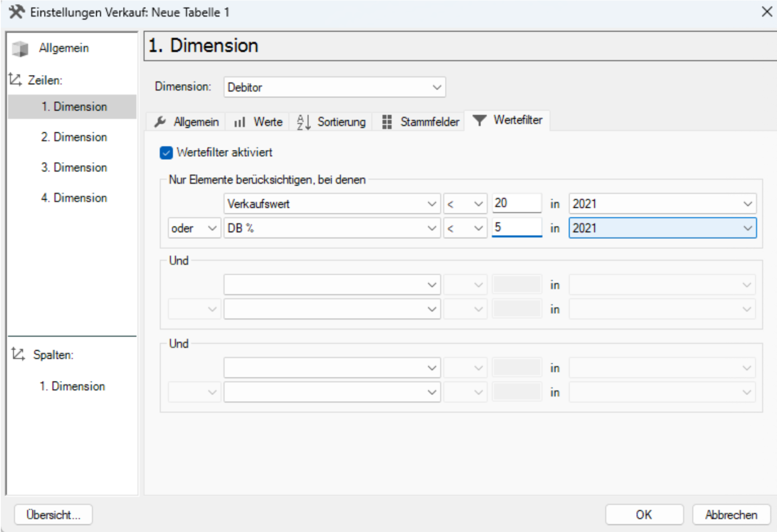
Task: Select 1. Dimension under Spalten
Action: click(73, 386)
